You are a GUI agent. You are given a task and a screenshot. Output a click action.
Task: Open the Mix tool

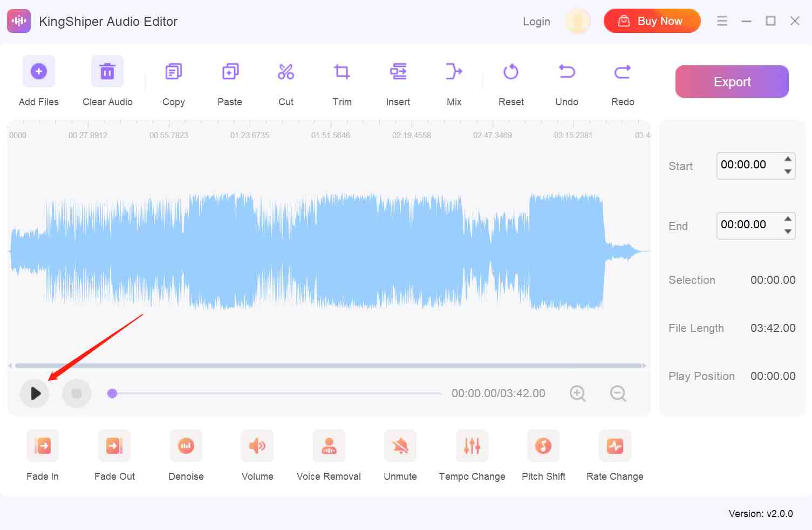(x=454, y=71)
